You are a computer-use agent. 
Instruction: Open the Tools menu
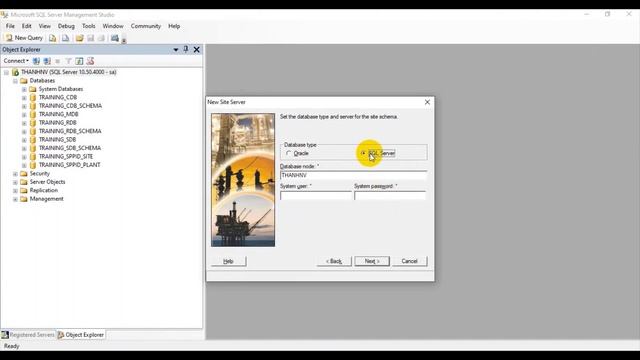pos(89,26)
